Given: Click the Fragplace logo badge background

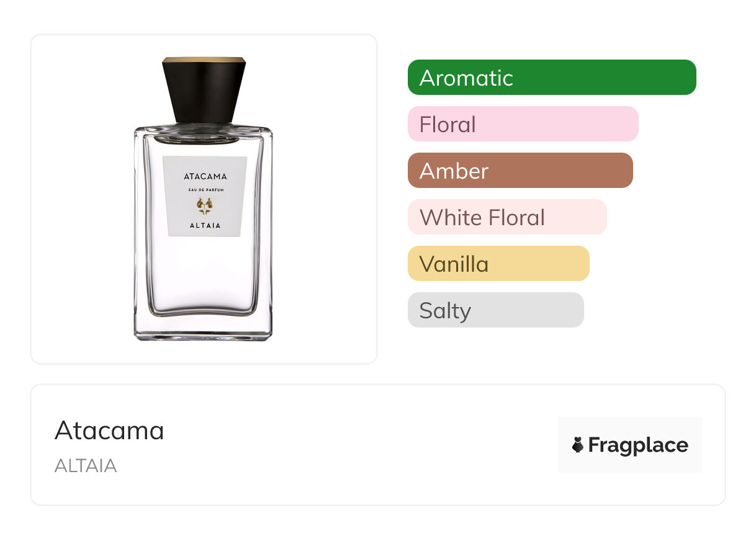Looking at the screenshot, I should tap(630, 445).
